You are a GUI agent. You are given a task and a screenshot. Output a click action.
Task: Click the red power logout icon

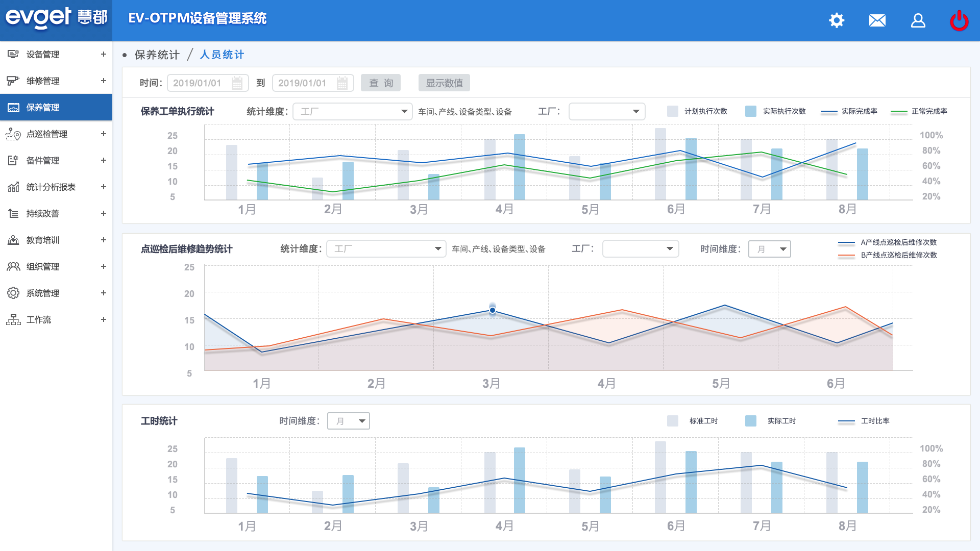click(959, 20)
